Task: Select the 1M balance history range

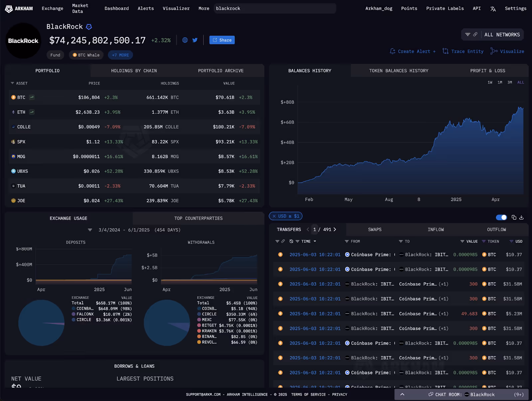Action: 500,82
